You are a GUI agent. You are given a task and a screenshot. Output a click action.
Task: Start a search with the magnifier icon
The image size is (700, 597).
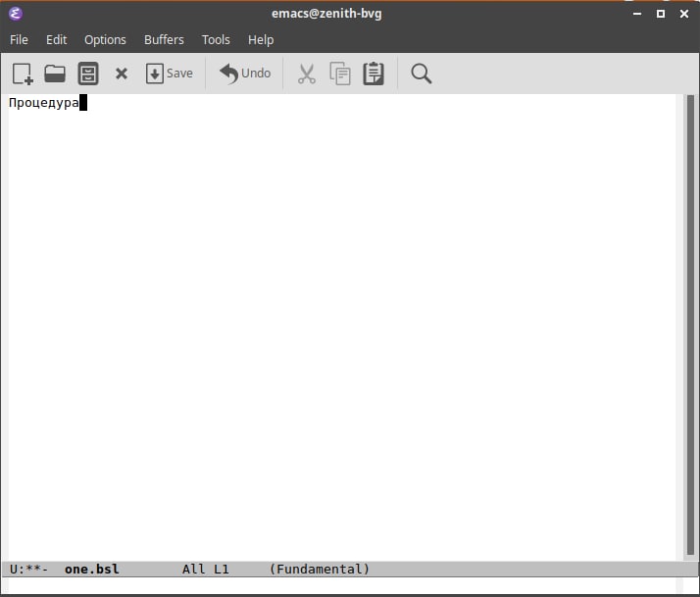tap(421, 74)
